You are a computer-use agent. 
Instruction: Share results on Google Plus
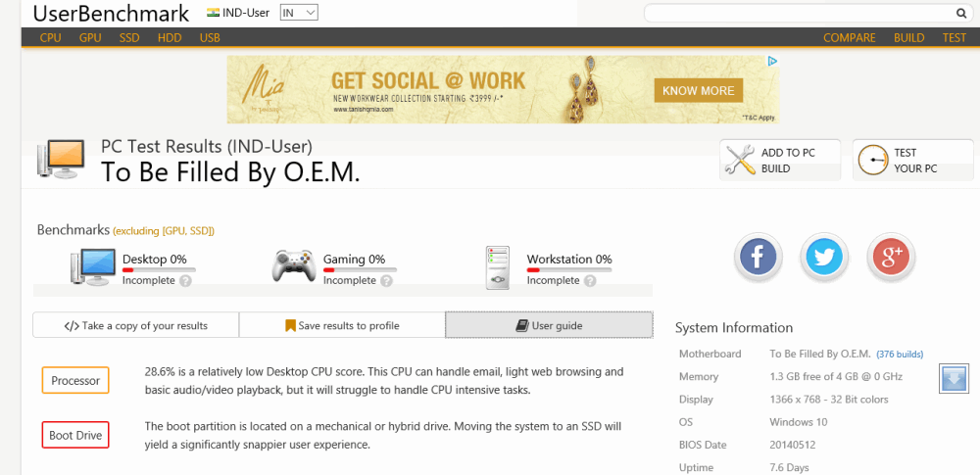coord(891,257)
